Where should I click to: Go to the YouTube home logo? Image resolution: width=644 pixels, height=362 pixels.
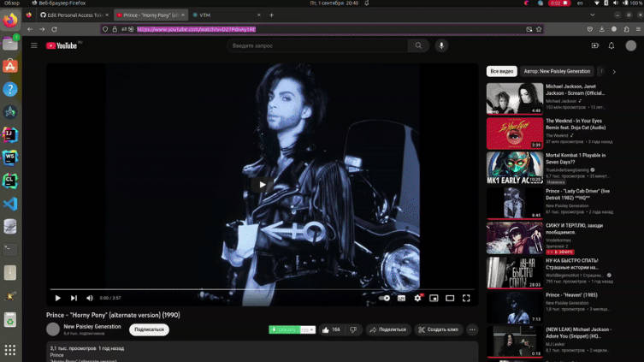(62, 45)
